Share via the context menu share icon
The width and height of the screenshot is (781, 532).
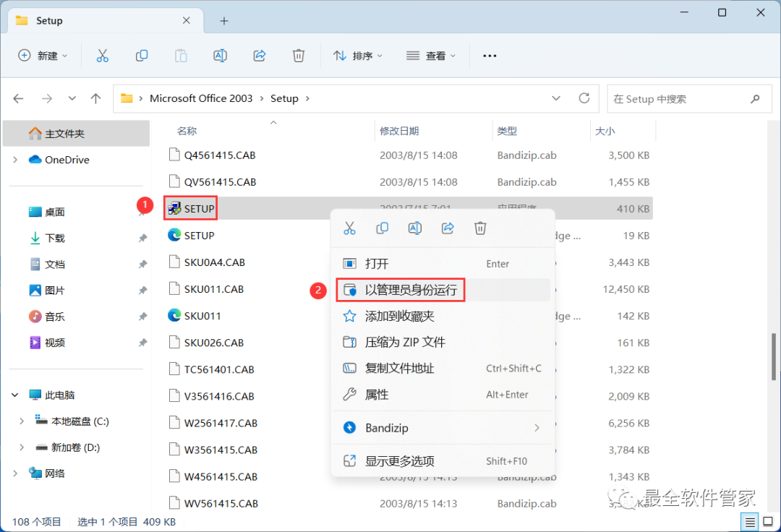click(448, 228)
